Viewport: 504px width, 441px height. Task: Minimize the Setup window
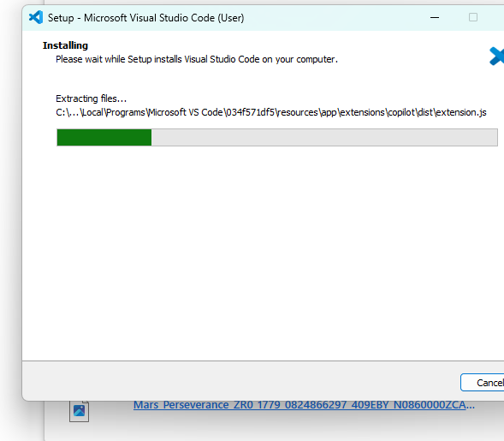tap(435, 17)
